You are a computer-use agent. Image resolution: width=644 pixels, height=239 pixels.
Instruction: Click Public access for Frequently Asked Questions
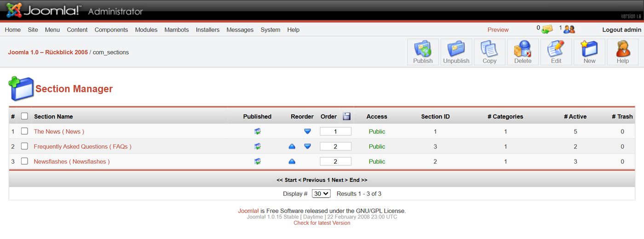click(377, 147)
